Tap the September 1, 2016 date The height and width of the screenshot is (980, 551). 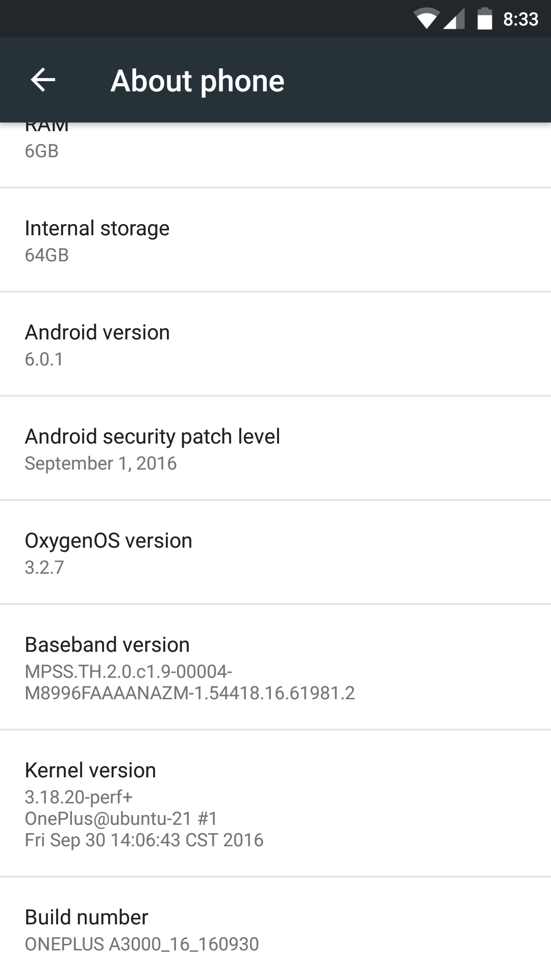pos(101,463)
